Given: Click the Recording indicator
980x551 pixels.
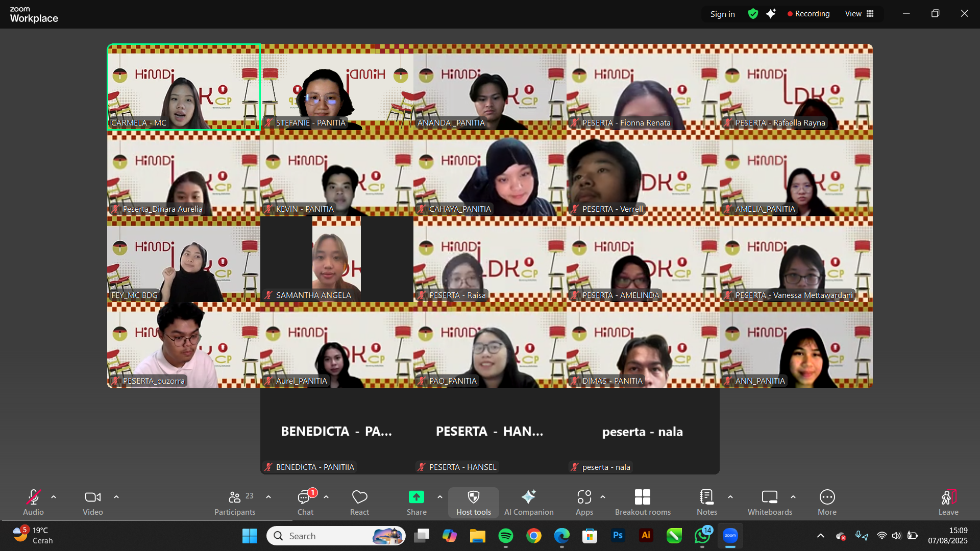Looking at the screenshot, I should 808,14.
